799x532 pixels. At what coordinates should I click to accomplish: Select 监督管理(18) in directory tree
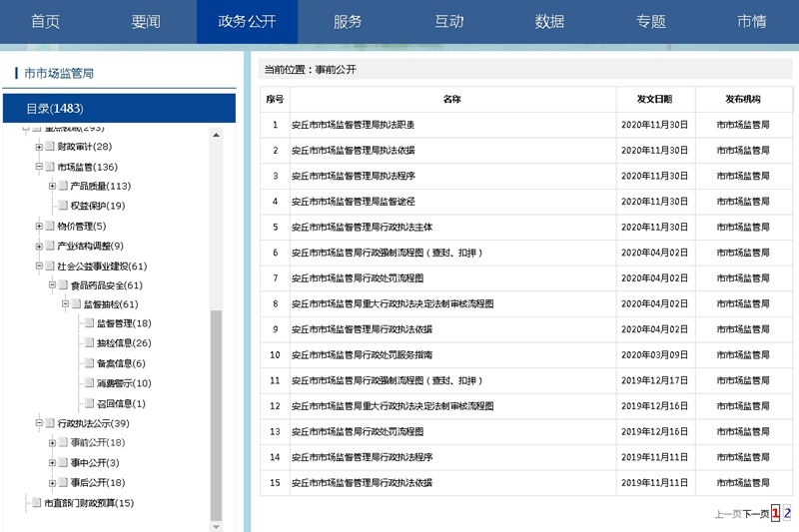pyautogui.click(x=124, y=323)
